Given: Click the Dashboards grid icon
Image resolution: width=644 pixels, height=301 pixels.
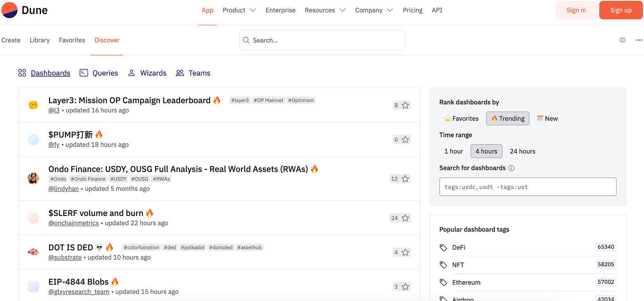Looking at the screenshot, I should (22, 73).
